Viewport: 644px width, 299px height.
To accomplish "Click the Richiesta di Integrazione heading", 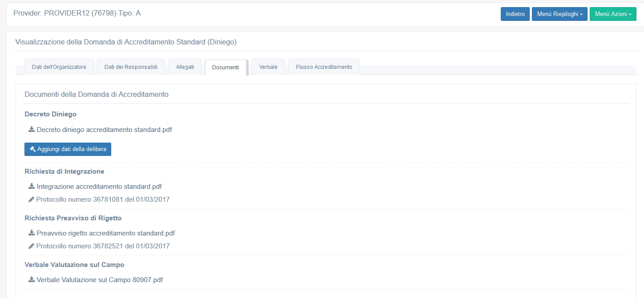I will click(x=64, y=171).
